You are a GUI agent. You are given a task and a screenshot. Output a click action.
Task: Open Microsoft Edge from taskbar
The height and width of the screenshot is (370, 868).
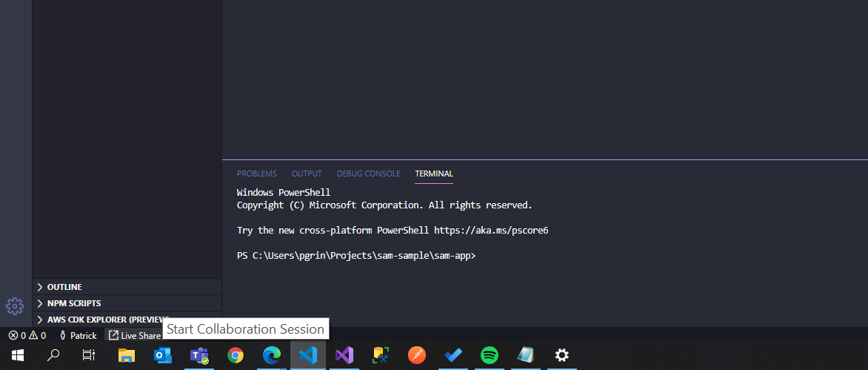271,355
